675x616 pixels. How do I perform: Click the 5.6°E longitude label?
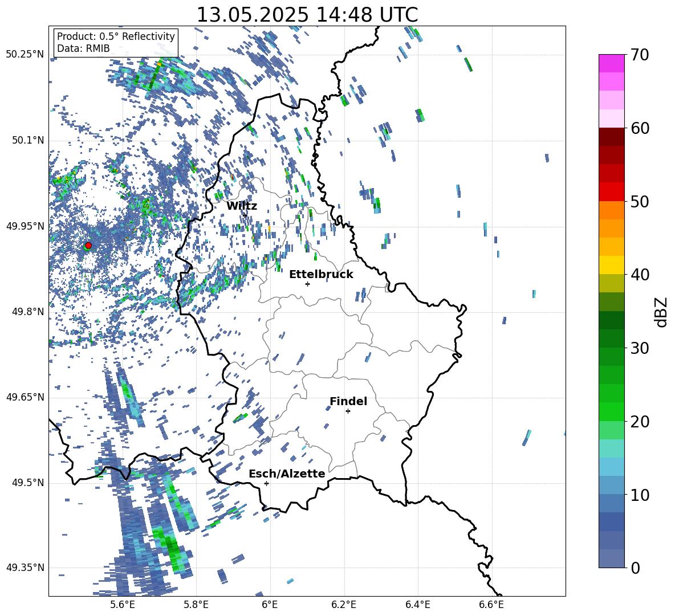coord(123,605)
